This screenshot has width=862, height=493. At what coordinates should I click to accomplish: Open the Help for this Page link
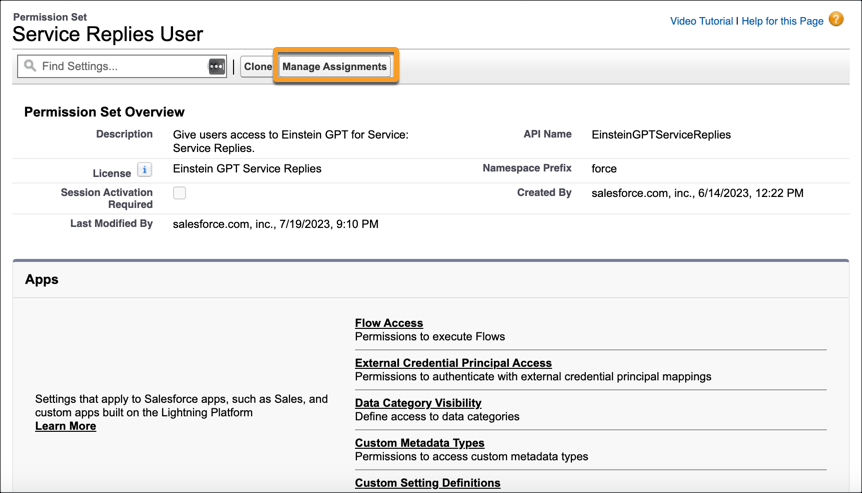pyautogui.click(x=782, y=21)
